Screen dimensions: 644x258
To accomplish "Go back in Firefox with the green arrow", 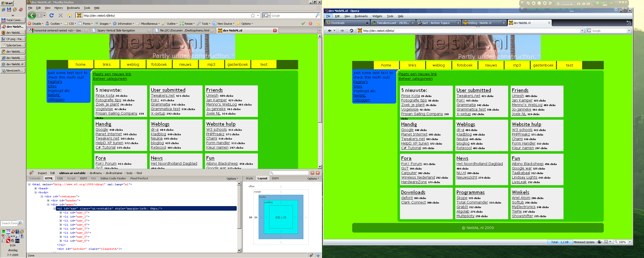I will (x=32, y=15).
